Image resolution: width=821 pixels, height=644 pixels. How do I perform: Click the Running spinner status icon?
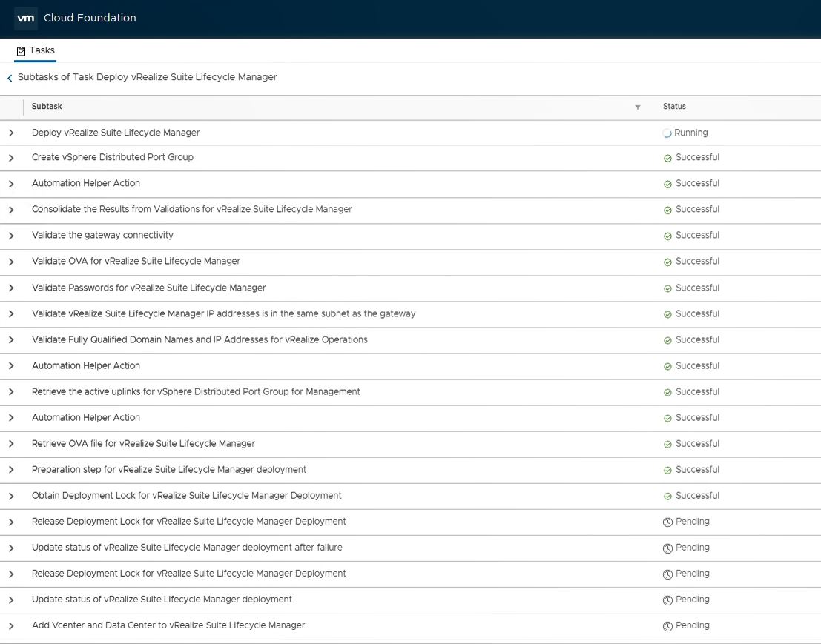click(x=667, y=133)
